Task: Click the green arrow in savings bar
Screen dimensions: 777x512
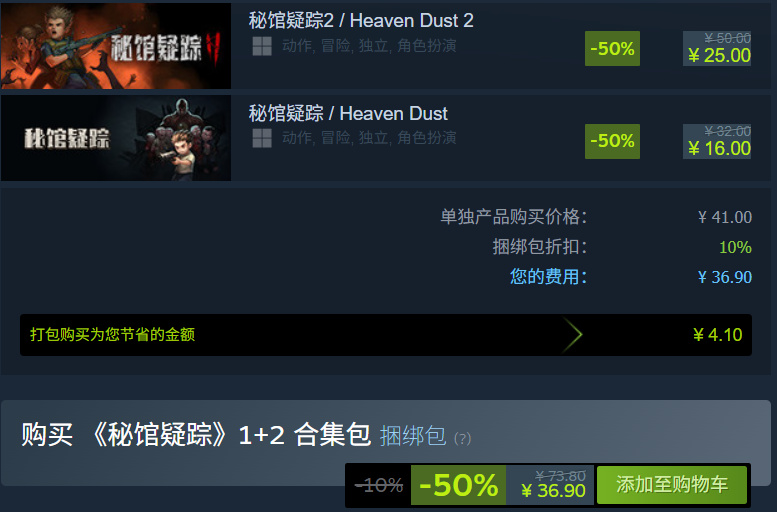Action: pyautogui.click(x=572, y=335)
